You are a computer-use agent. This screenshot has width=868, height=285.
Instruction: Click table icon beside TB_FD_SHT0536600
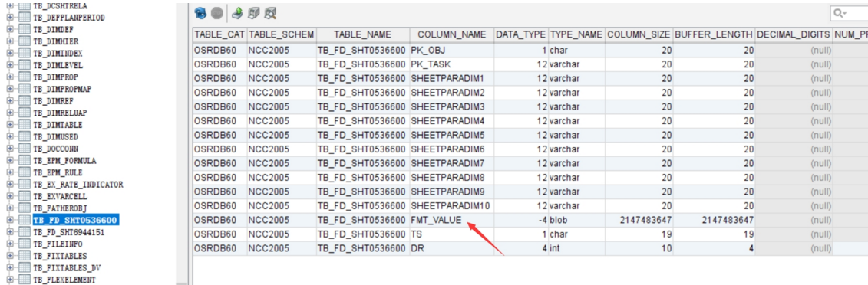click(x=24, y=221)
